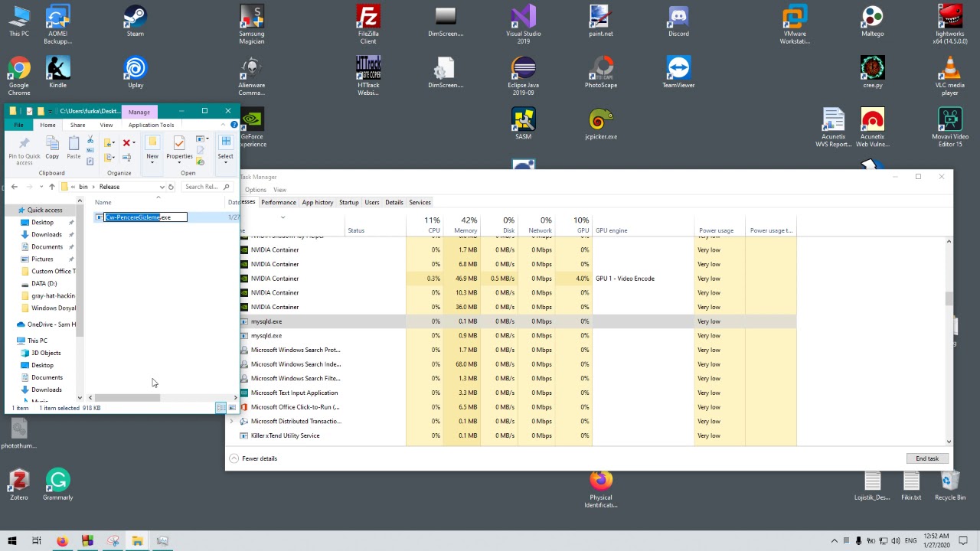Viewport: 980px width, 551px height.
Task: Launch Grammarly desktop shortcut
Action: click(58, 485)
